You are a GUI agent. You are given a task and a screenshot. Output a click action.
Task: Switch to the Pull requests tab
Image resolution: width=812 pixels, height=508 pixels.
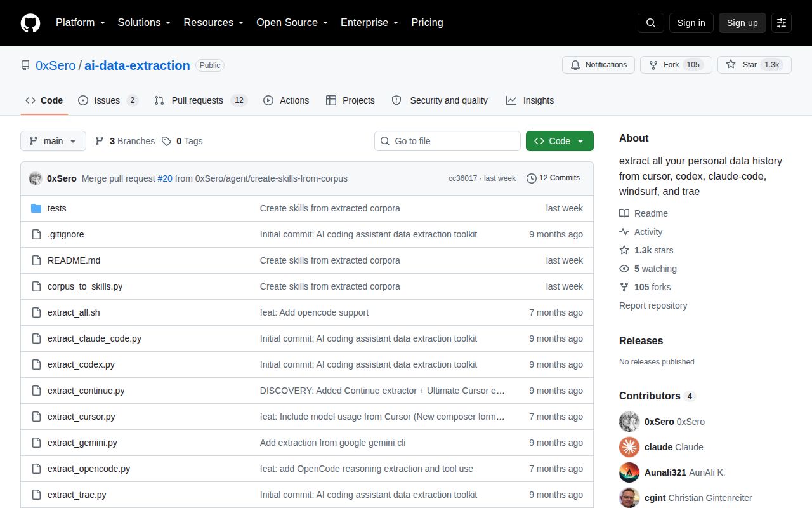coord(200,100)
